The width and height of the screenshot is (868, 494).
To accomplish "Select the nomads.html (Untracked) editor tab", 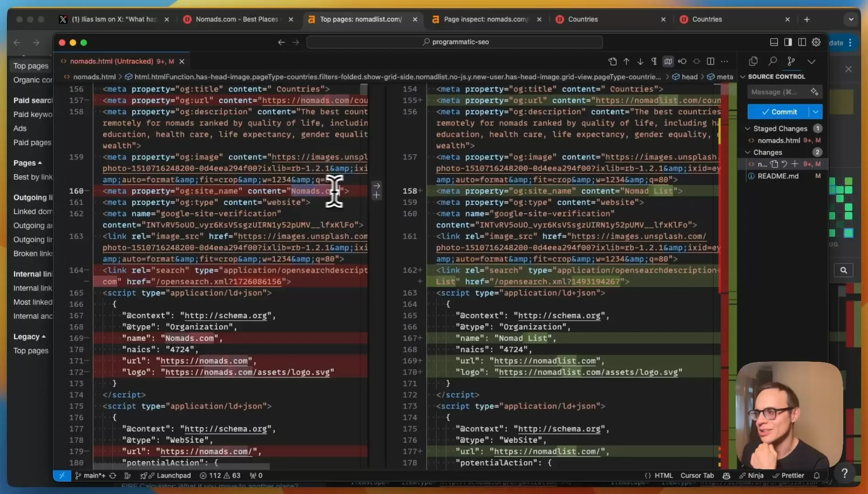I will tap(121, 61).
